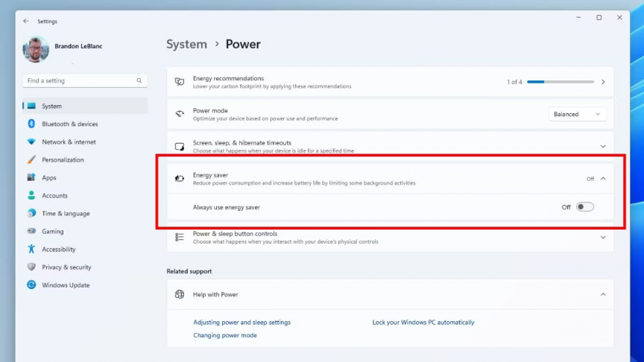Turn on Always use energy saver toggle
Image resolution: width=644 pixels, height=362 pixels.
point(585,207)
